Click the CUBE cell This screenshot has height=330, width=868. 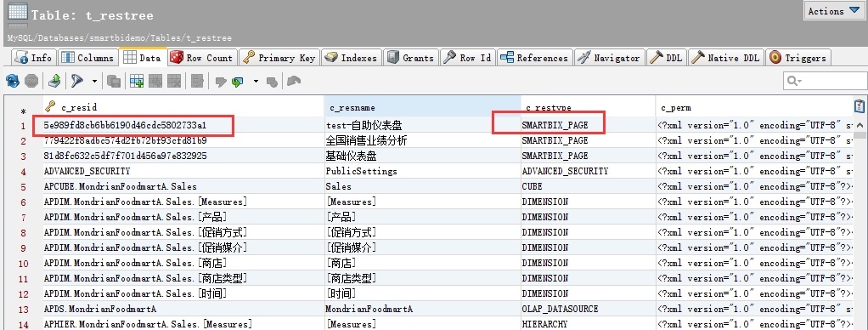coord(588,186)
